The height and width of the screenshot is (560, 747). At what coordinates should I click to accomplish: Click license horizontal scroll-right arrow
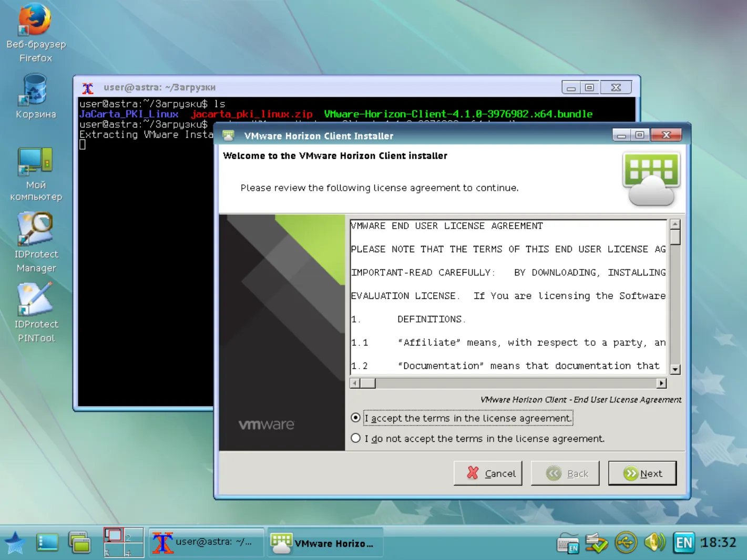click(x=661, y=383)
